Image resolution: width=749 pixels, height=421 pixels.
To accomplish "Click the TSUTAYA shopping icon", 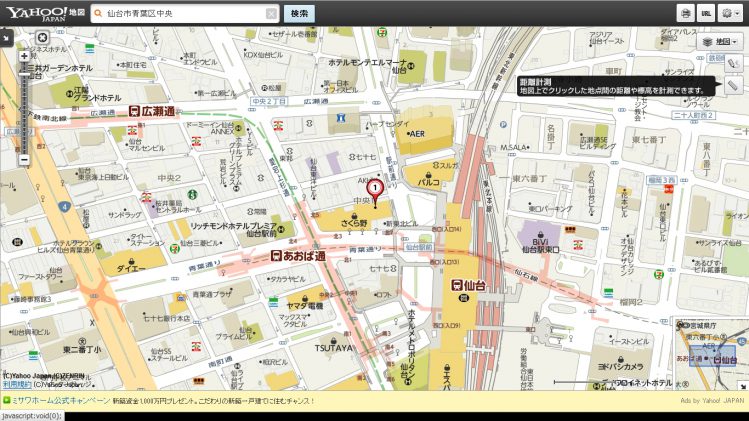I will [x=334, y=341].
